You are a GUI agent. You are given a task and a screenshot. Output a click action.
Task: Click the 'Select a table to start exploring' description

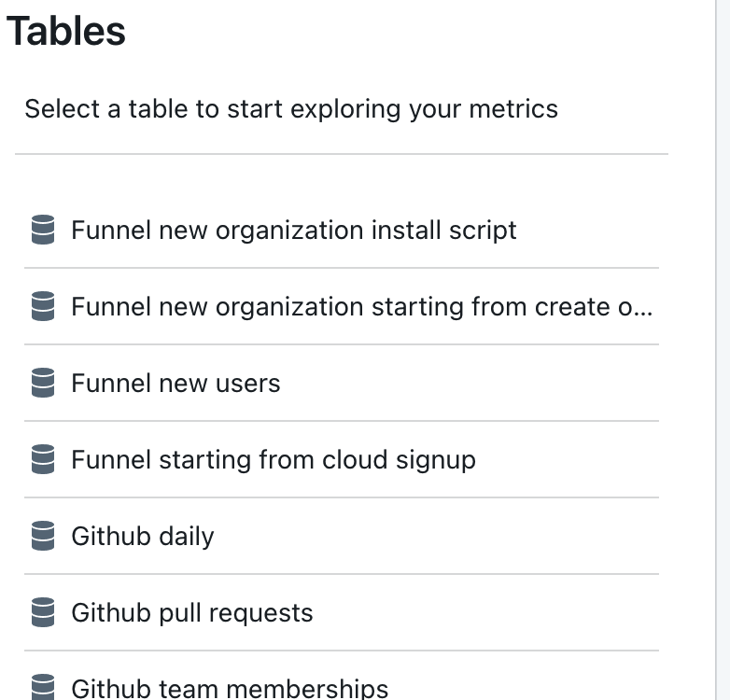coord(291,109)
